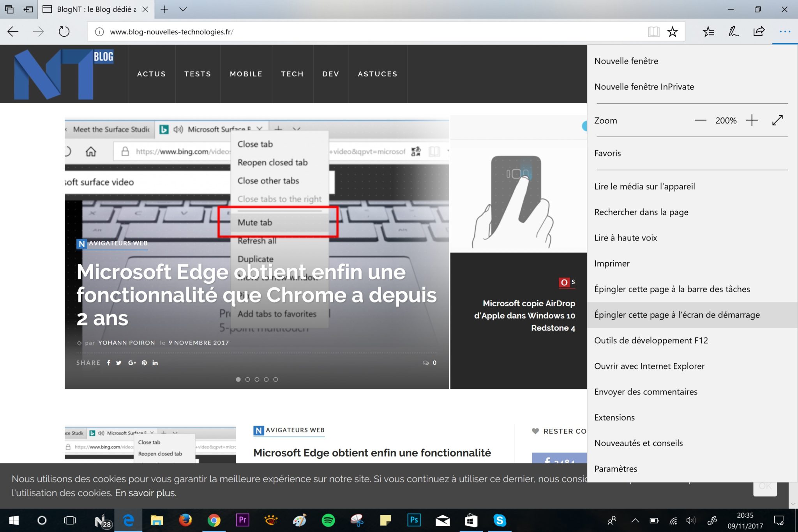The image size is (798, 532).
Task: Click the browser Back arrow
Action: point(13,32)
